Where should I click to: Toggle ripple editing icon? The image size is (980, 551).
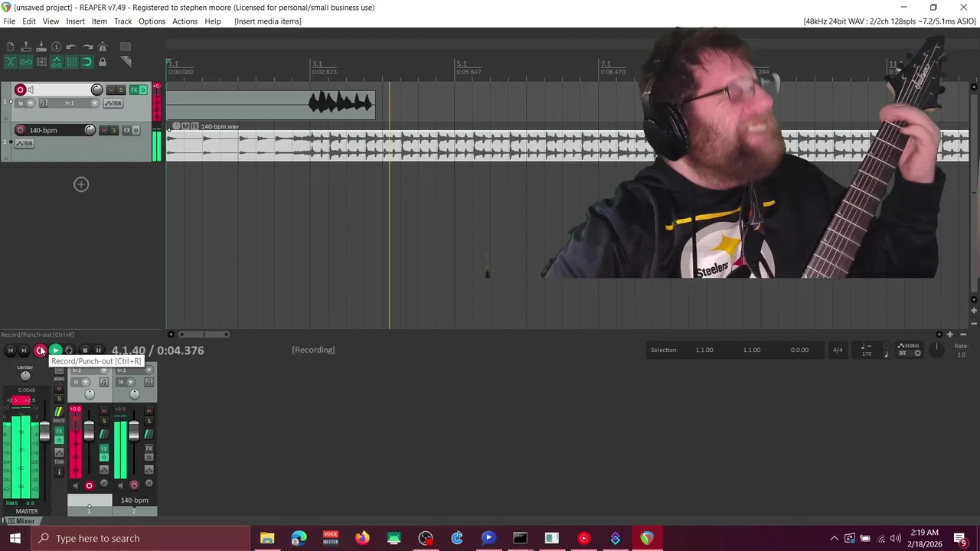41,62
